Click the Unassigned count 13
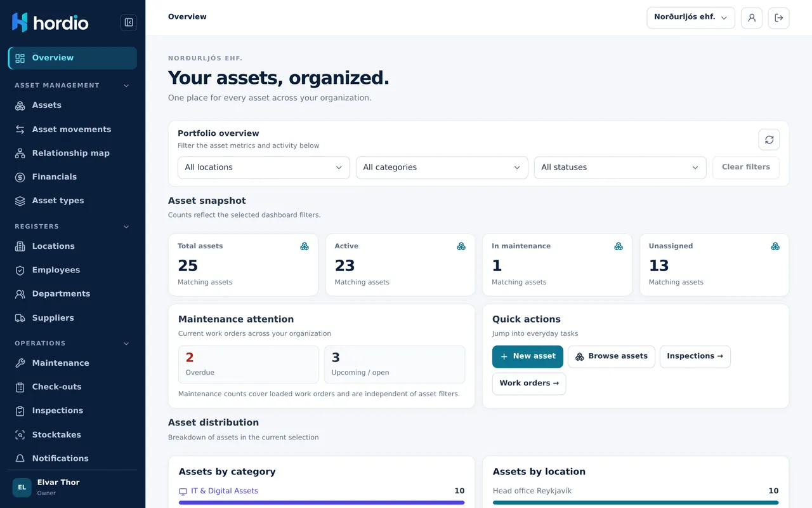Viewport: 812px width, 508px height. pyautogui.click(x=658, y=265)
